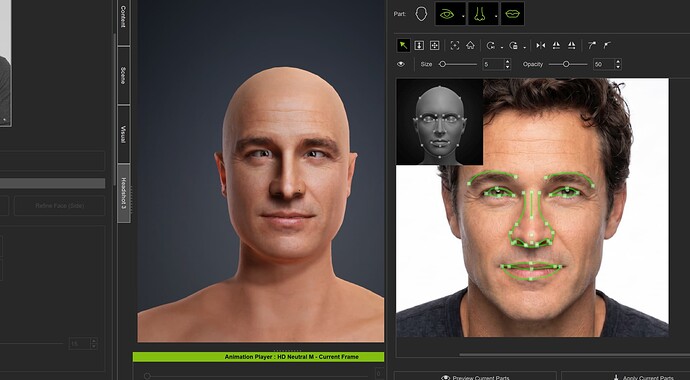Screen dimensions: 690x380
Task: Click the reset rotation arrow icon
Action: tap(491, 45)
